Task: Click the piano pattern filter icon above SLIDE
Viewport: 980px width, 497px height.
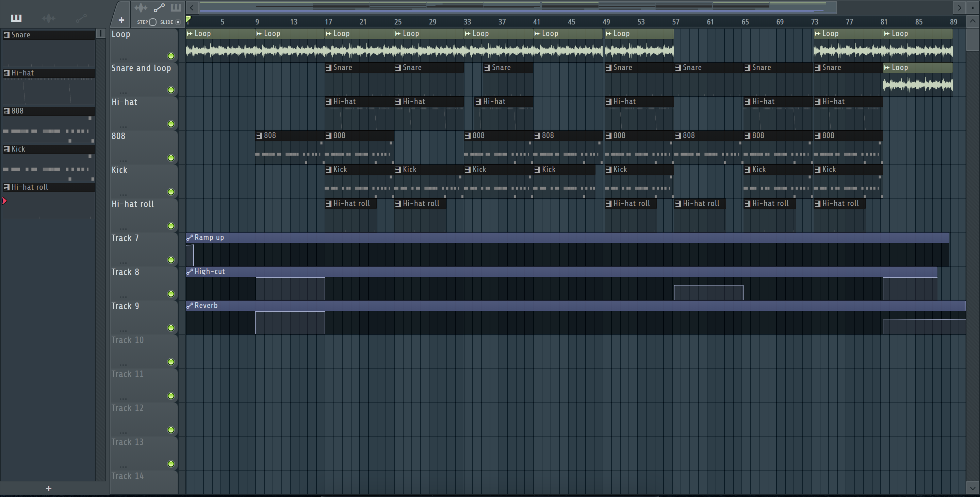Action: 176,7
